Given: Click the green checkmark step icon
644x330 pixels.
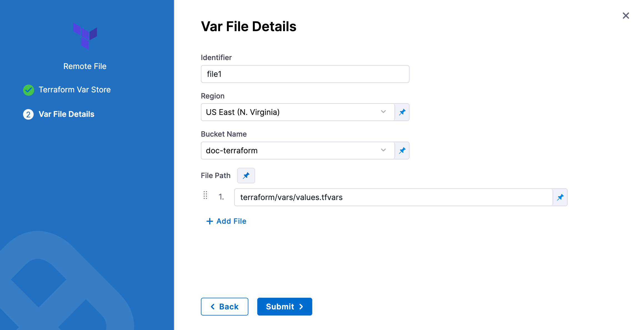Looking at the screenshot, I should pos(29,90).
